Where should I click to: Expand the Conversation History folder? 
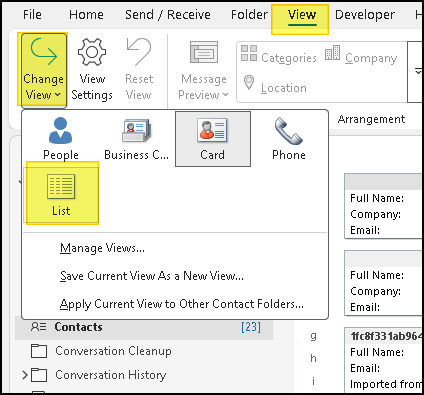coord(25,375)
